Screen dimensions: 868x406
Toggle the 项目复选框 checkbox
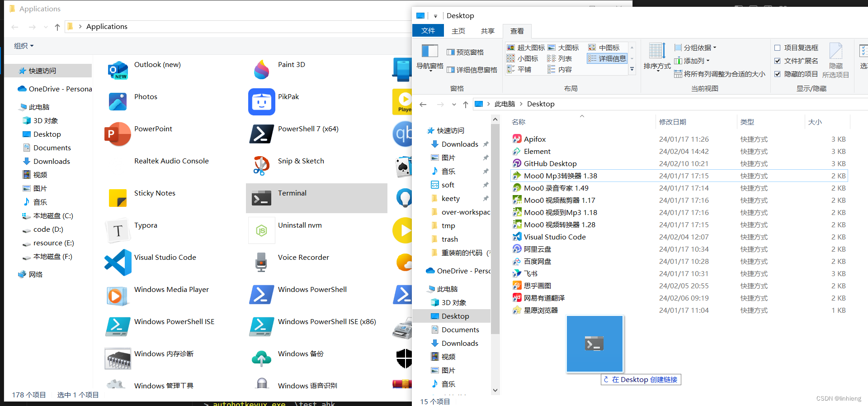(778, 48)
